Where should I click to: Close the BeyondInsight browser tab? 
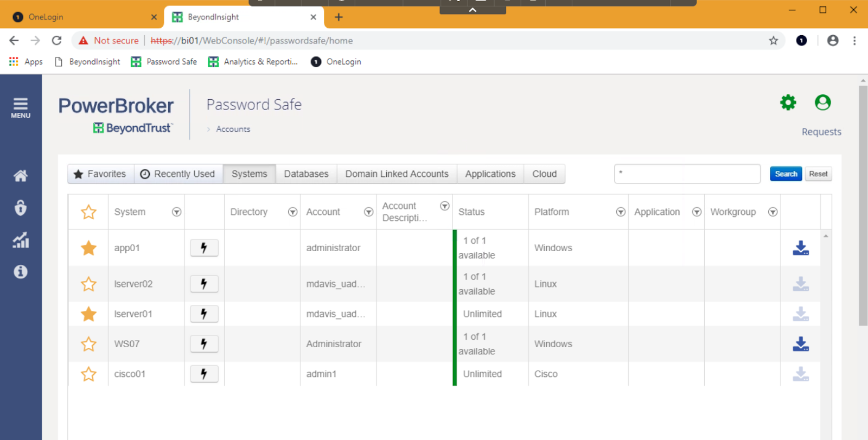pyautogui.click(x=313, y=17)
